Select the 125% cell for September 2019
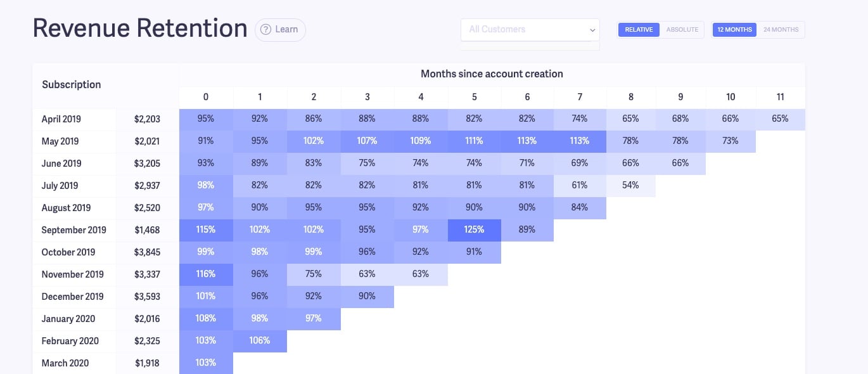The image size is (868, 374). [x=474, y=230]
